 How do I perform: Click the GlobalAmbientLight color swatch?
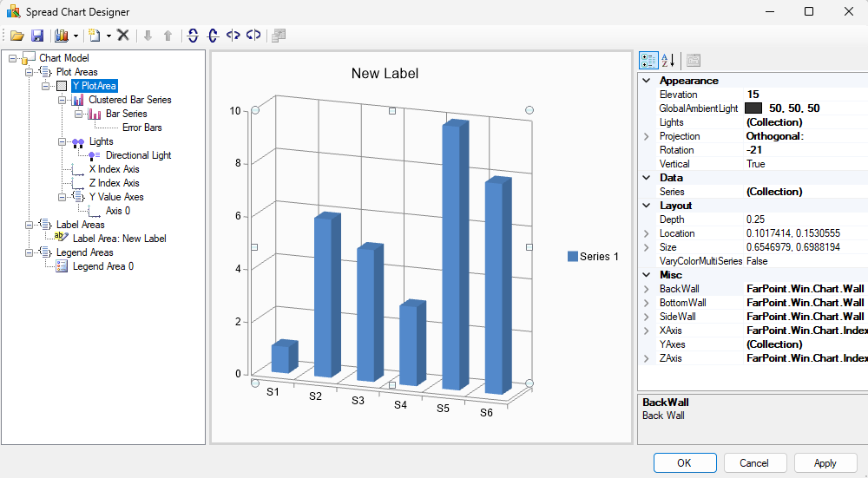(753, 108)
